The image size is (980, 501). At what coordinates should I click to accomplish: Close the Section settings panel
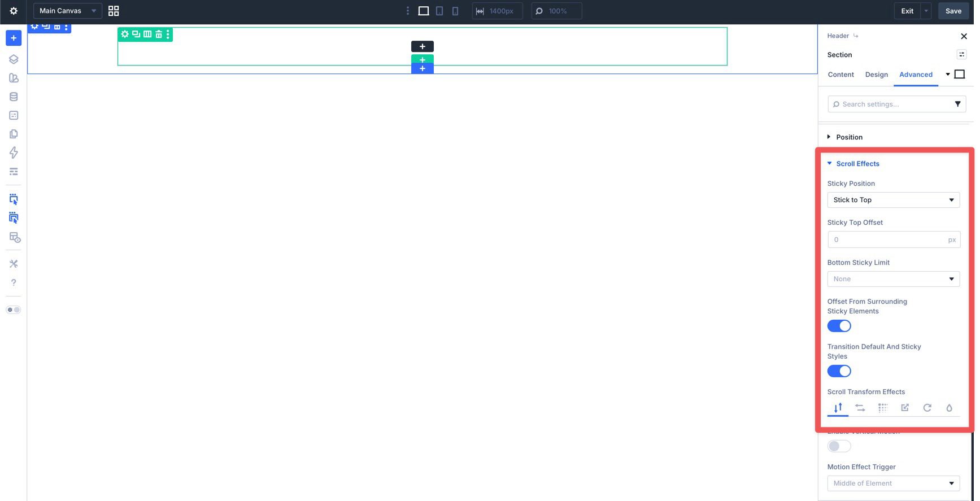964,36
